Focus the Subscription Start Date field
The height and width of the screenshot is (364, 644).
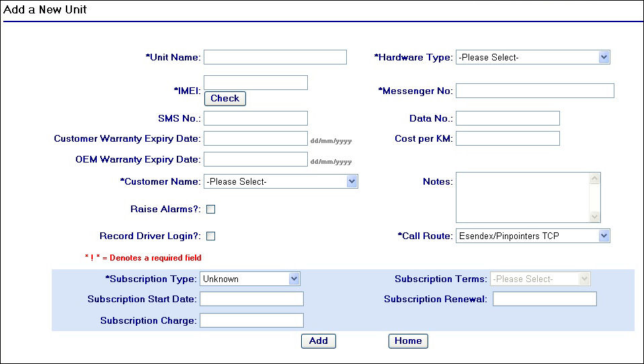click(251, 299)
